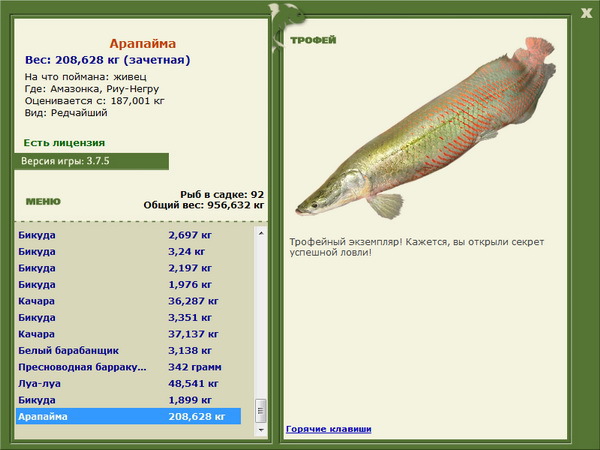This screenshot has height=450, width=600.
Task: Click the На что поймана: живец line
Action: click(86, 77)
